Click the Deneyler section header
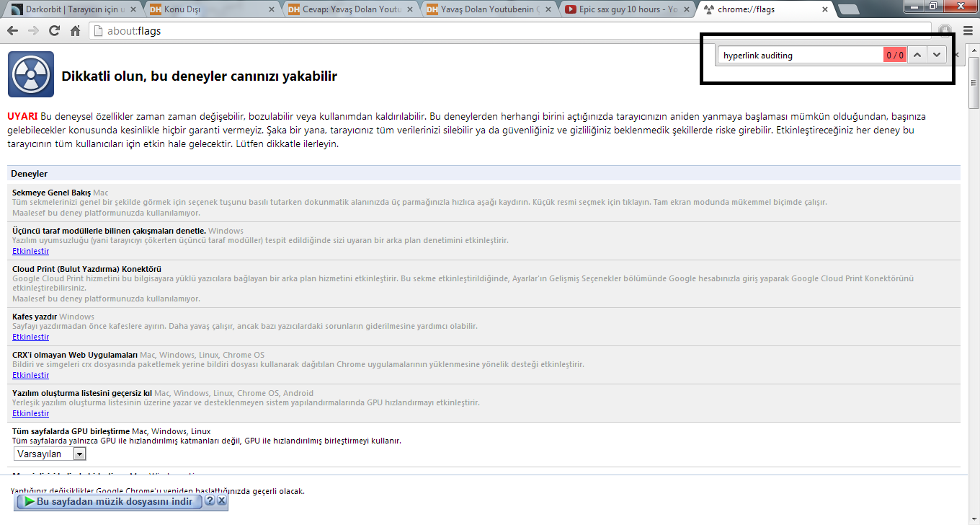The image size is (980, 525). [484, 174]
